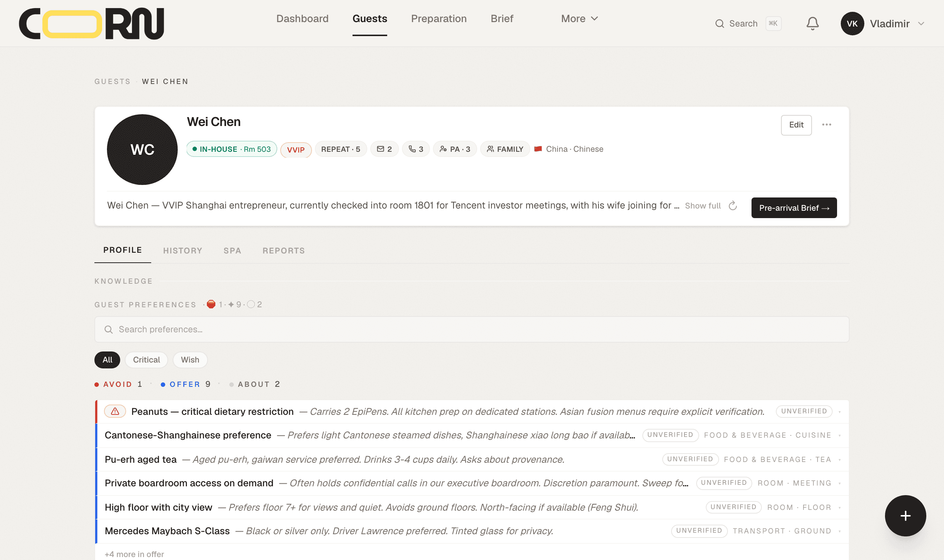The image size is (944, 560).
Task: Click the IN-HOUSE Rm 503 status pill
Action: click(x=232, y=149)
